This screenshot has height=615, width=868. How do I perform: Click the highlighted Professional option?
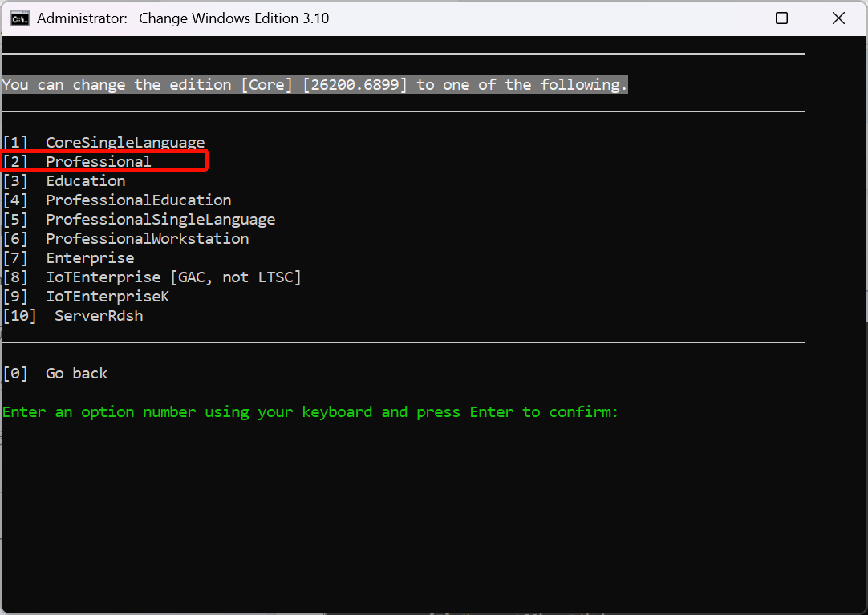point(98,162)
